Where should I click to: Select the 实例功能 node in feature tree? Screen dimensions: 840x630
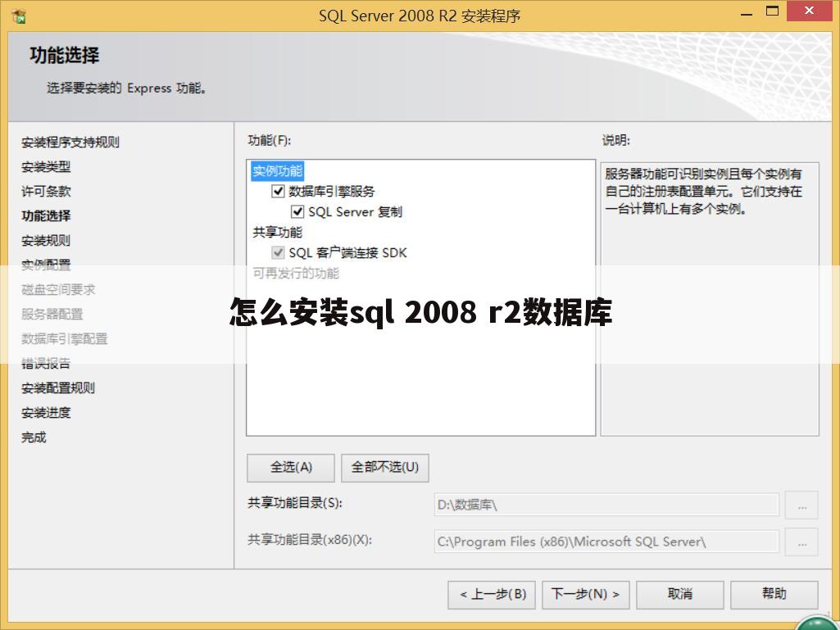click(x=276, y=170)
